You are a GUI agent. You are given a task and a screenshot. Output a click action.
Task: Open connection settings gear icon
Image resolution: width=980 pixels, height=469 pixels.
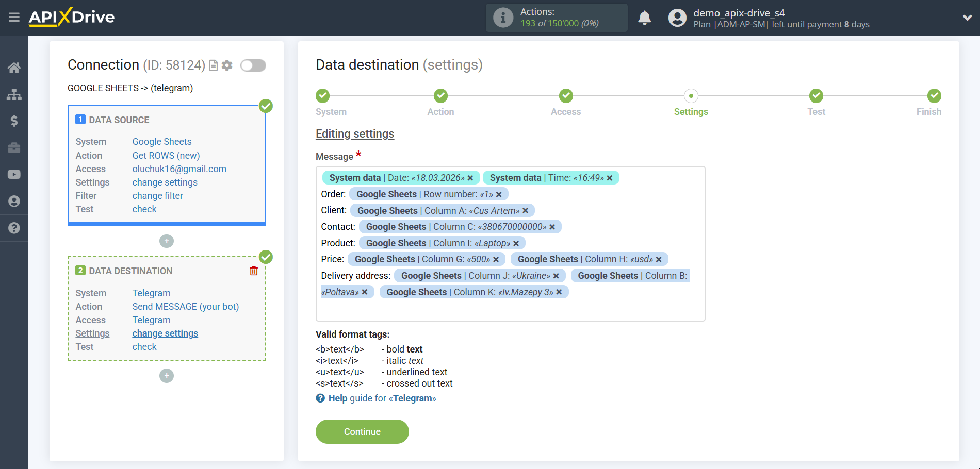point(227,65)
